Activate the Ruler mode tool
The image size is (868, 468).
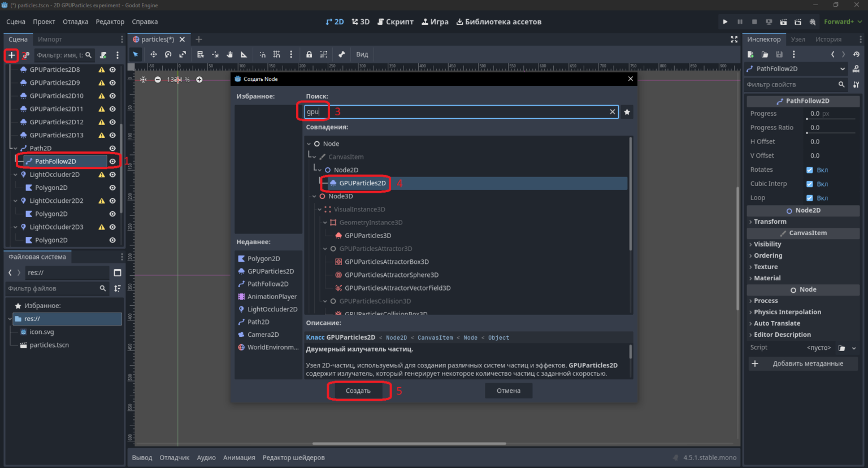click(x=244, y=54)
